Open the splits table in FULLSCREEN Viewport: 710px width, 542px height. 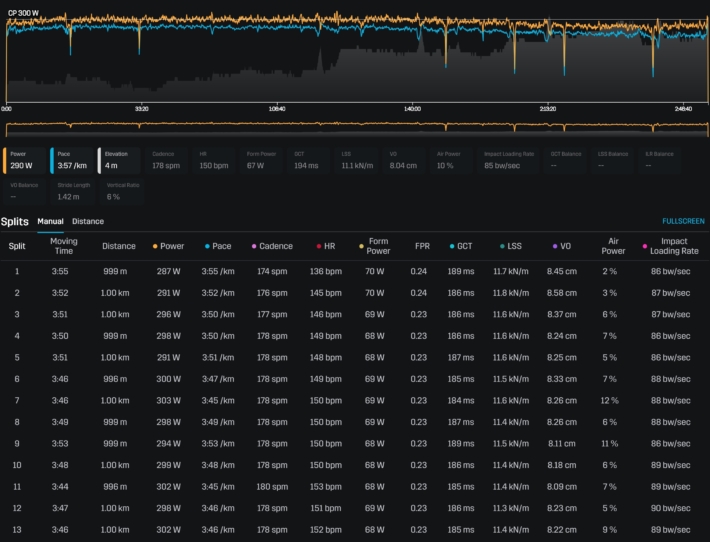pyautogui.click(x=682, y=221)
